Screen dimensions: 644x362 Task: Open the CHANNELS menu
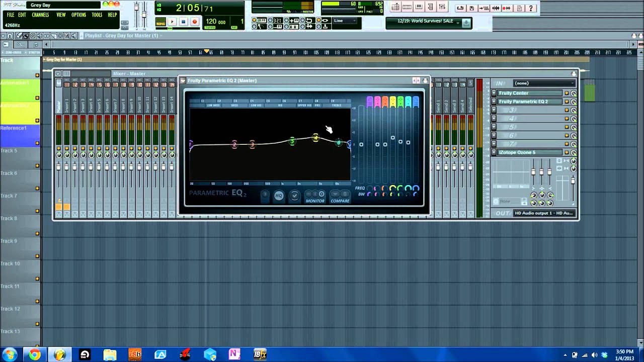(x=40, y=15)
